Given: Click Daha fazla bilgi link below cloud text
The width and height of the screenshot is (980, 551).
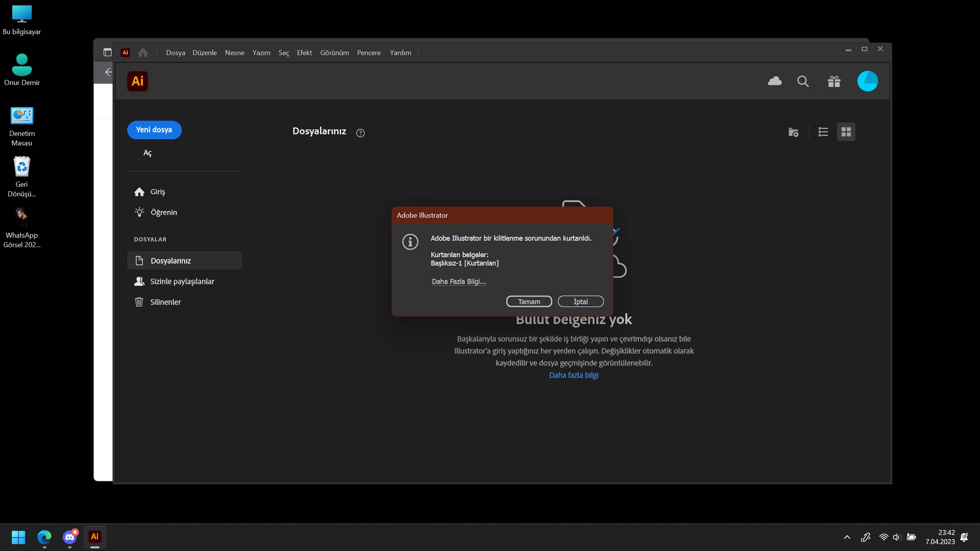Looking at the screenshot, I should [573, 375].
